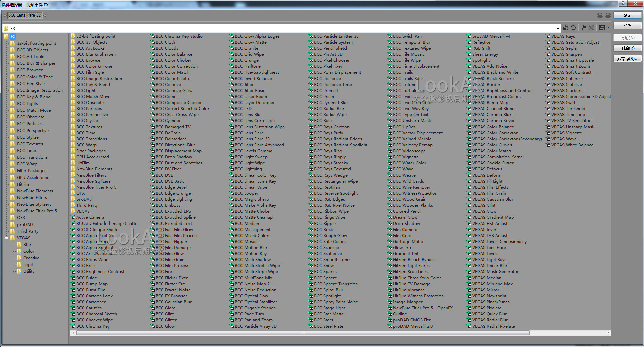Image resolution: width=644 pixels, height=347 pixels.
Task: Collapse the VEGAS folder in tree
Action: (x=6, y=238)
